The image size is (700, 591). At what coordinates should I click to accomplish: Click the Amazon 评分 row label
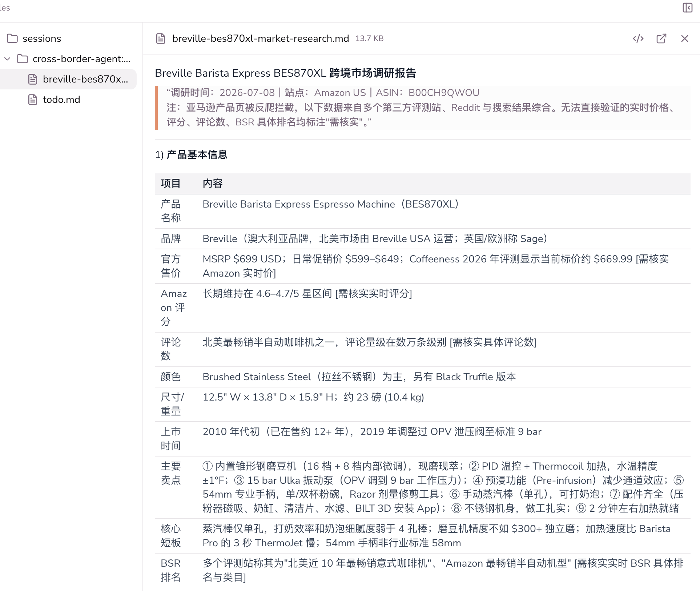pyautogui.click(x=174, y=307)
